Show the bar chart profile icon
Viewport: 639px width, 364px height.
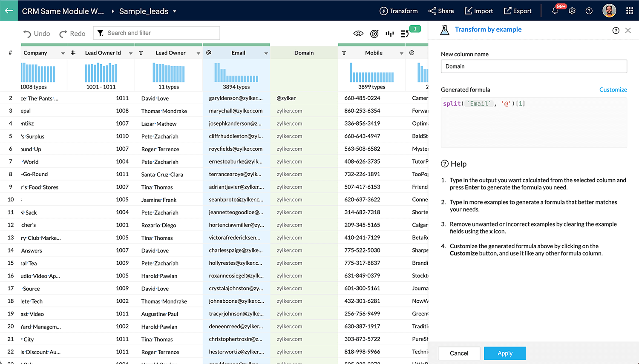click(x=389, y=34)
